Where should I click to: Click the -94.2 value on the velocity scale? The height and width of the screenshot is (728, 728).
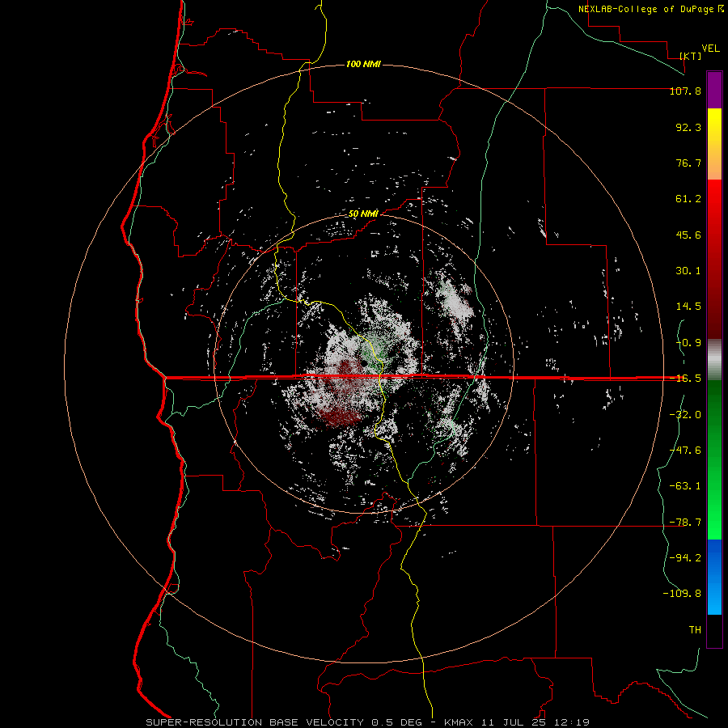click(685, 558)
